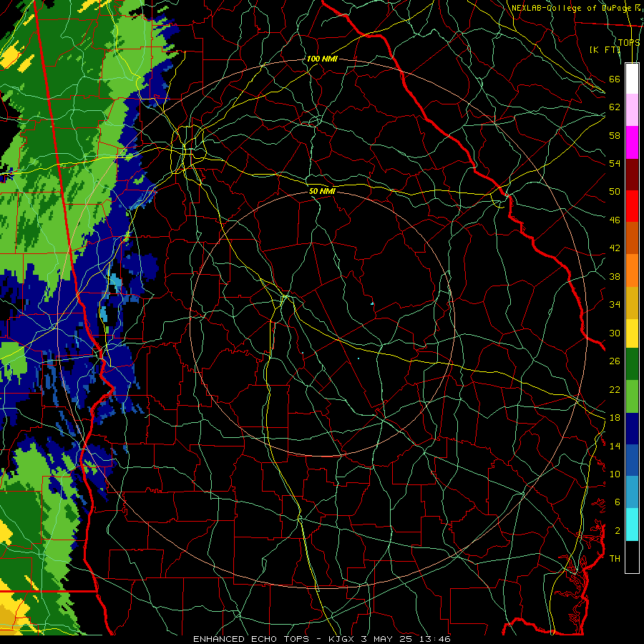The height and width of the screenshot is (644, 644).
Task: Click the legend value 58
Action: pyautogui.click(x=615, y=135)
